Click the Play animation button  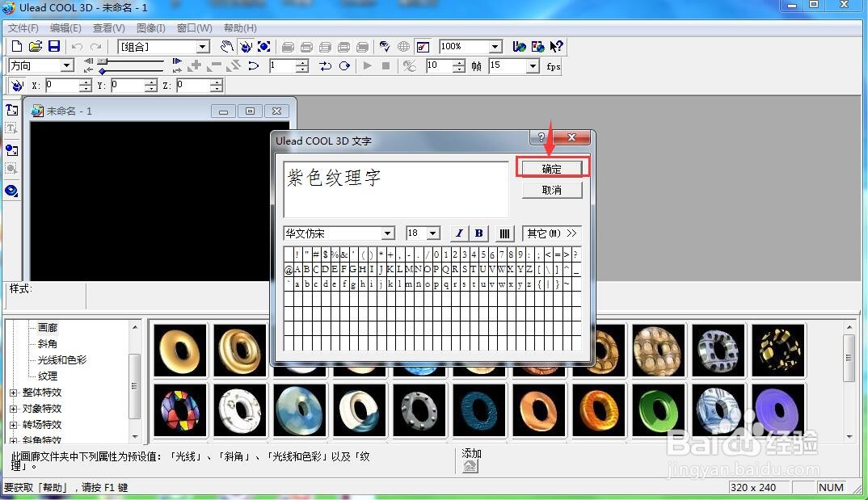pos(367,65)
